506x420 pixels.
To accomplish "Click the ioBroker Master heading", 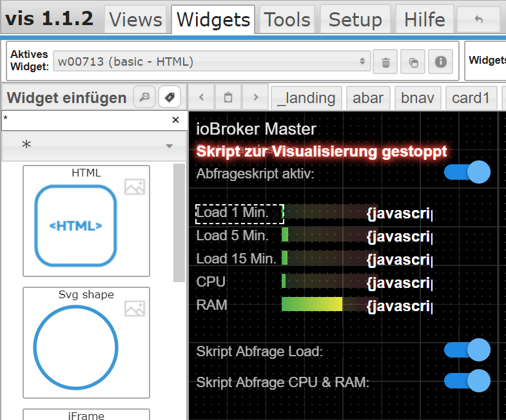I will click(x=256, y=129).
